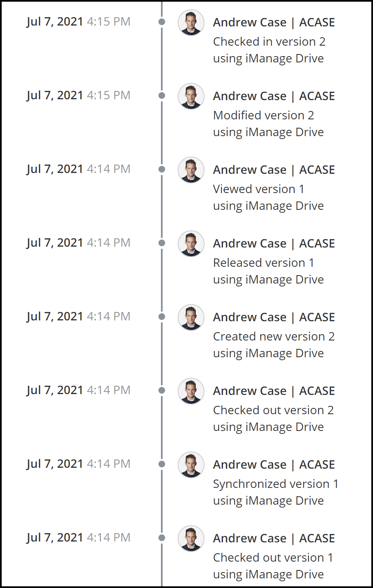Click the avatar next to 'Released version 1'

(x=191, y=244)
